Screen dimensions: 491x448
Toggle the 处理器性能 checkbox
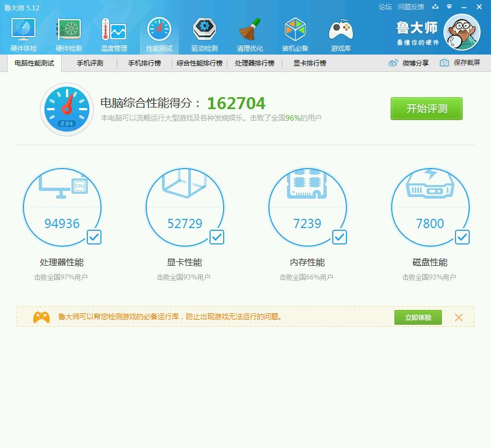click(x=94, y=237)
